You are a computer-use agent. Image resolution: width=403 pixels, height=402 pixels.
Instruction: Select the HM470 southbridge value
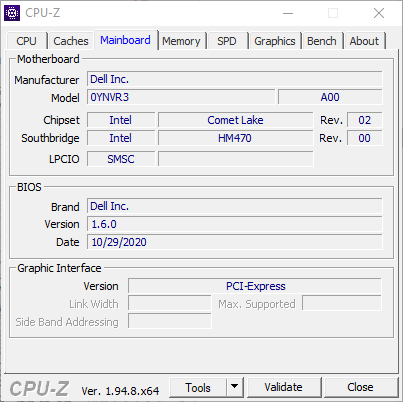pyautogui.click(x=236, y=138)
